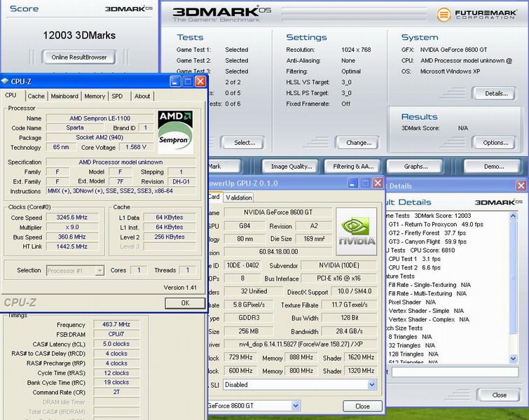
Task: Open Filtering & AA... in 3DMark
Action: pos(353,166)
